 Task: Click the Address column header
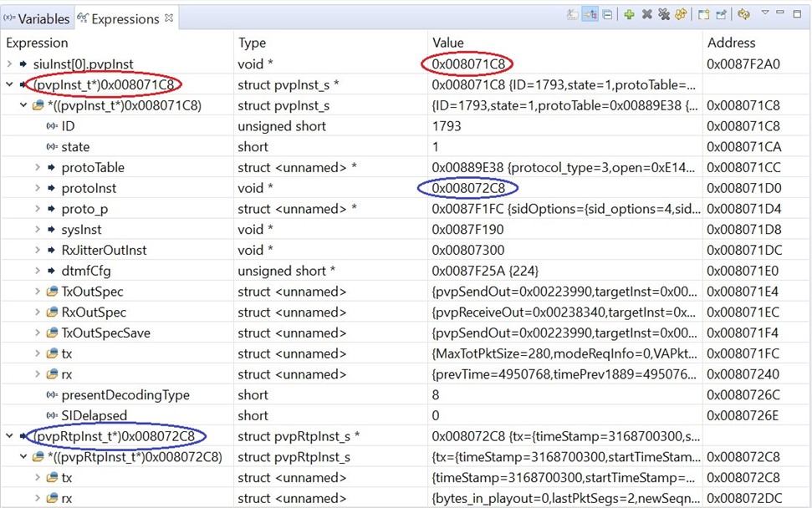731,43
